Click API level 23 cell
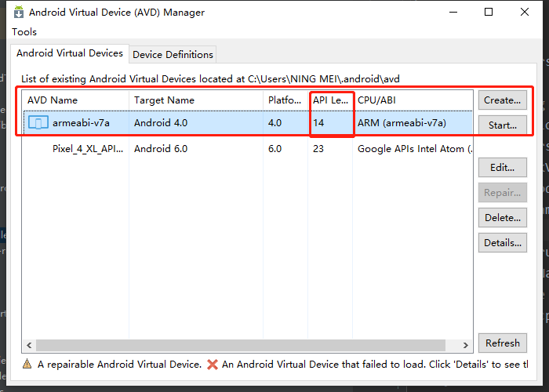Screen dimensions: 549x392 click(x=318, y=149)
